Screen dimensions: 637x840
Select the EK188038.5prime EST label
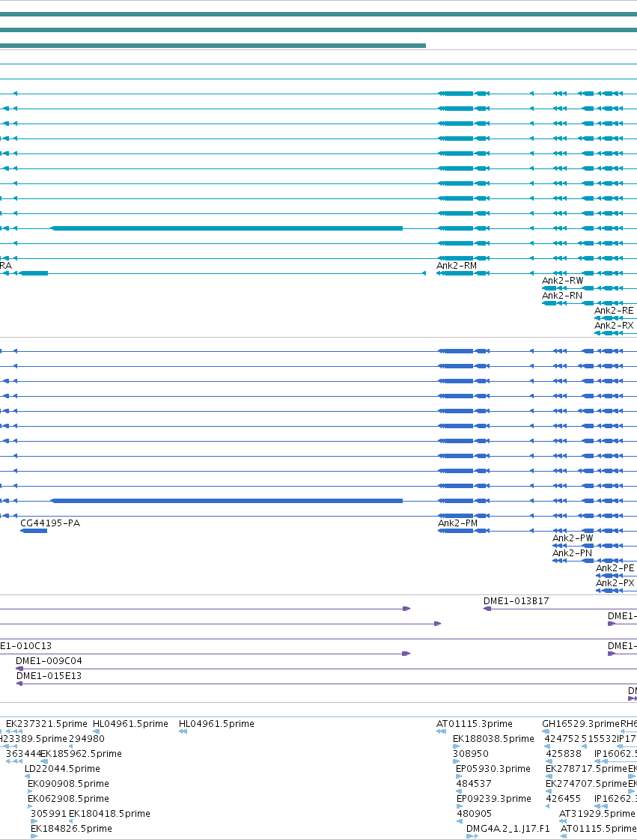[493, 739]
